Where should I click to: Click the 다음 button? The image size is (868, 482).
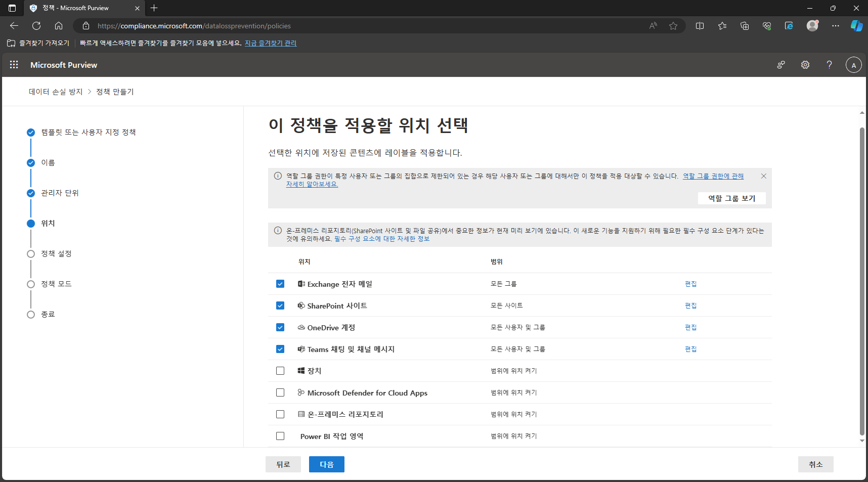[327, 464]
